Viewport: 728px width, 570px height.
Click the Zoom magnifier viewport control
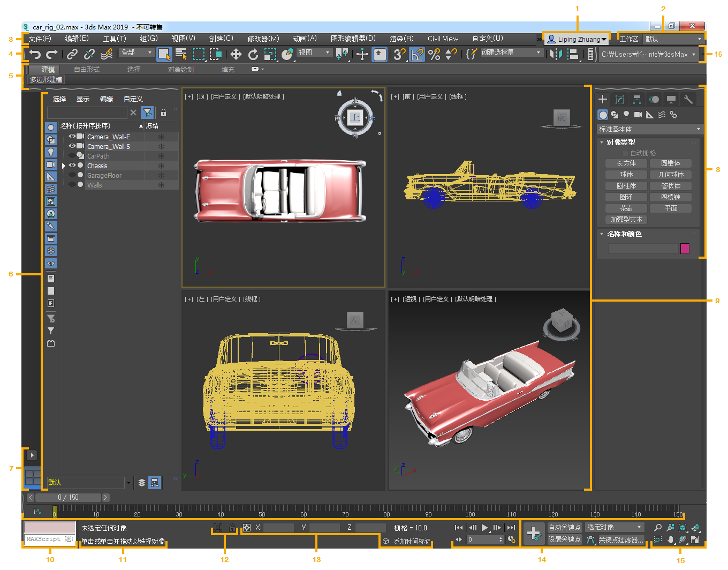[x=658, y=528]
